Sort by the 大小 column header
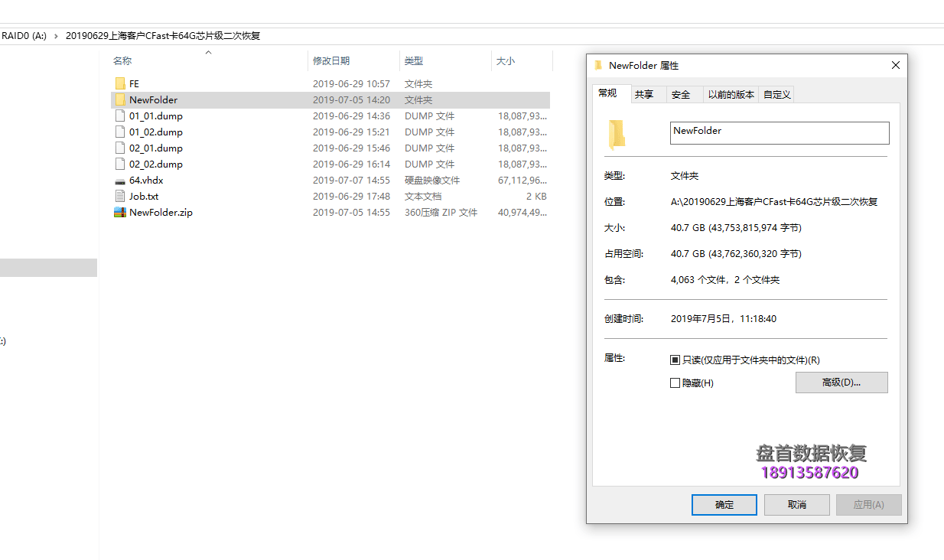The image size is (944, 560). click(x=506, y=60)
